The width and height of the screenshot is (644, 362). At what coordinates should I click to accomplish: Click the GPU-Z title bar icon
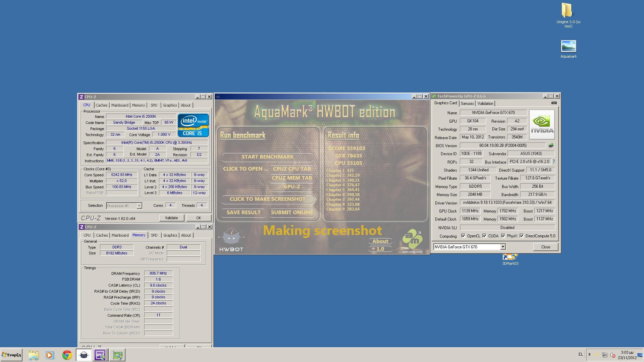coord(434,96)
